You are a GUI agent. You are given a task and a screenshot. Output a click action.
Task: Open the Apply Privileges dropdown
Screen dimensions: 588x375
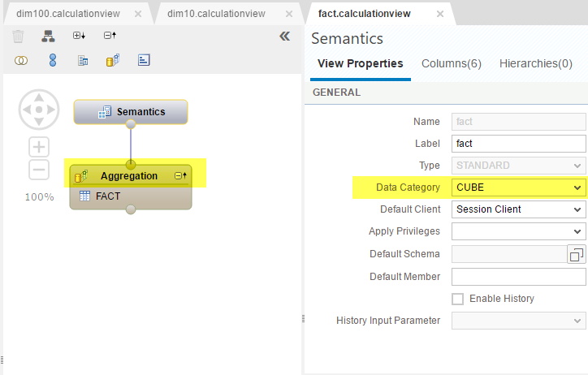pyautogui.click(x=519, y=231)
